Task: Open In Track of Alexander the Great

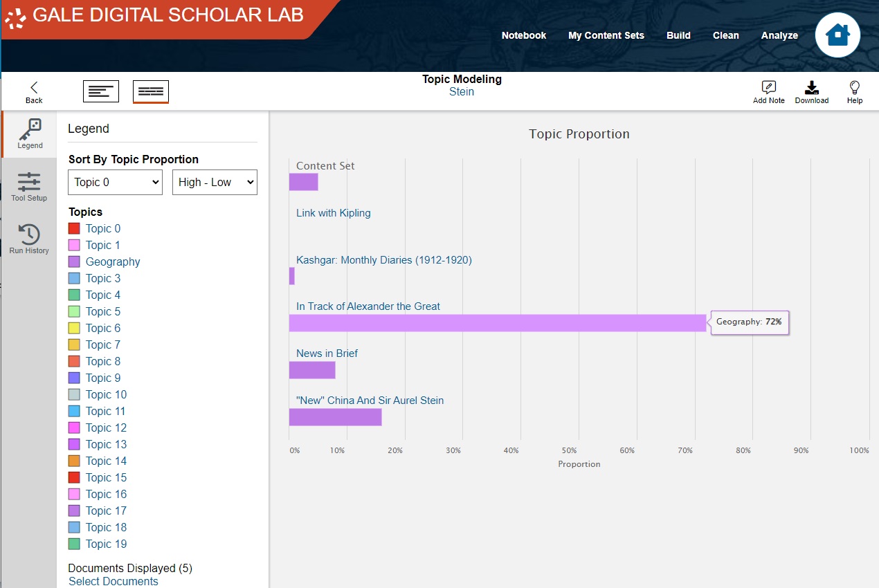Action: (x=368, y=306)
